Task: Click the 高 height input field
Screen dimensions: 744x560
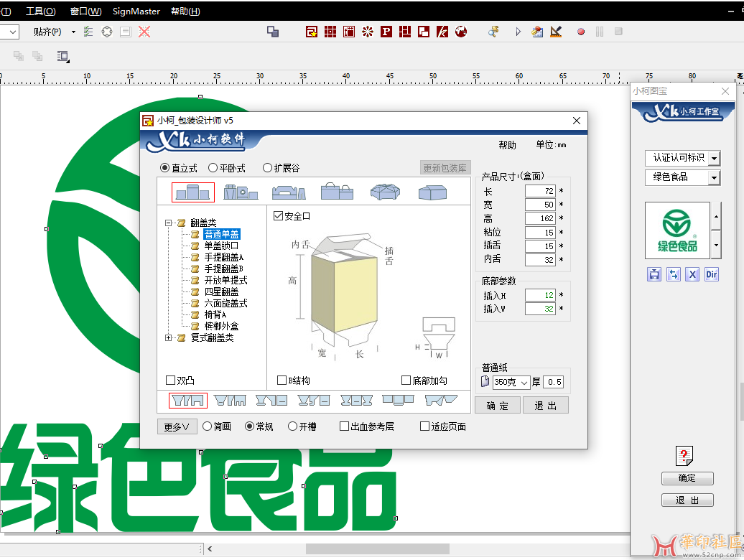Action: 540,218
